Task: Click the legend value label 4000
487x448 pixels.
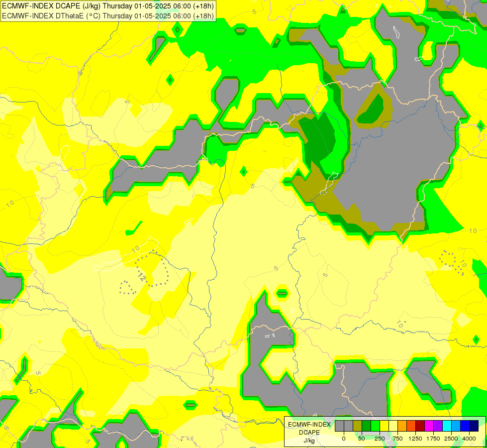Action: (469, 439)
